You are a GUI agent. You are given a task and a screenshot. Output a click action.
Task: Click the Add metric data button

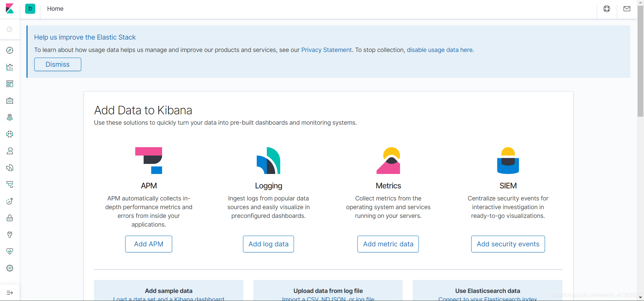[x=388, y=244]
